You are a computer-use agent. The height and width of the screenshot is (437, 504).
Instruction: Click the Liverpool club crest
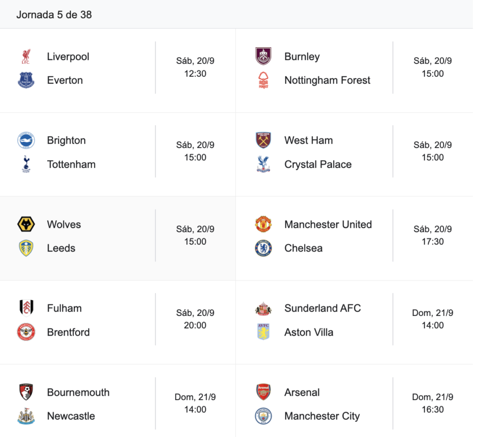click(x=26, y=57)
